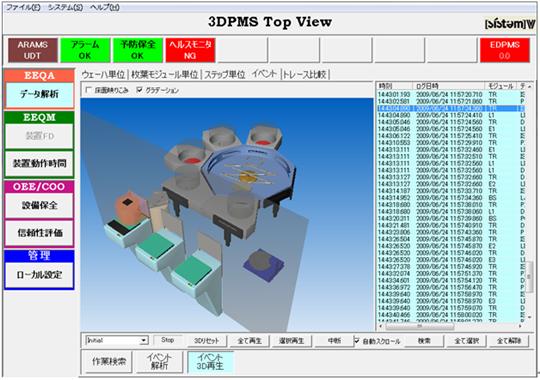Viewport: 540px width, 380px height.
Task: Open 設備保全 under OEE/COO
Action: tap(39, 205)
